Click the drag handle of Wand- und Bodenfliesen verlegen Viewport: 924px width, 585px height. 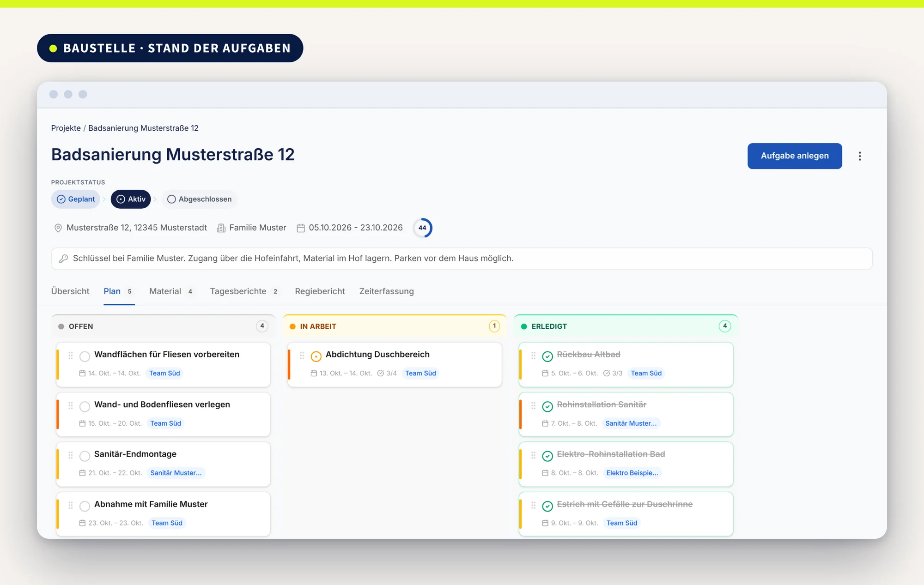click(71, 405)
